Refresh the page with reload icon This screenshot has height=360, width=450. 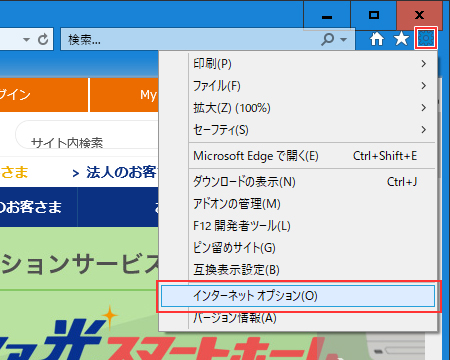pos(43,39)
